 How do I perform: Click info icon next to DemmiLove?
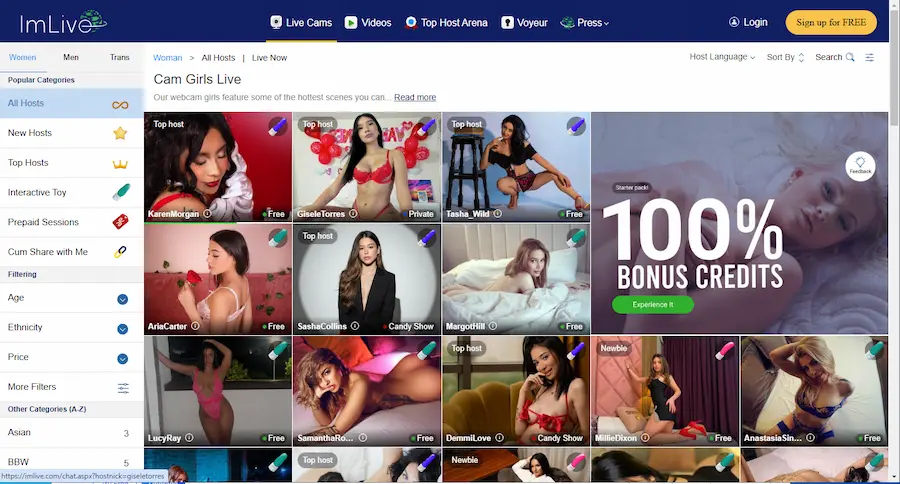click(x=499, y=438)
